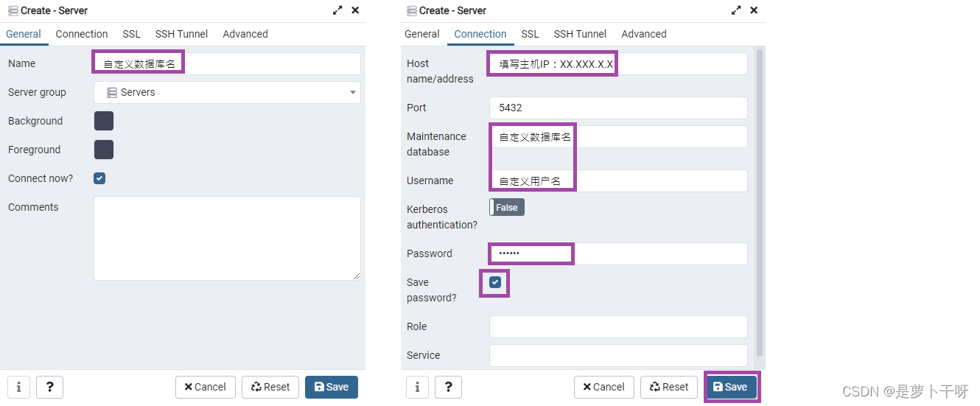
Task: Open the General tab in the right dialog
Action: click(x=422, y=34)
